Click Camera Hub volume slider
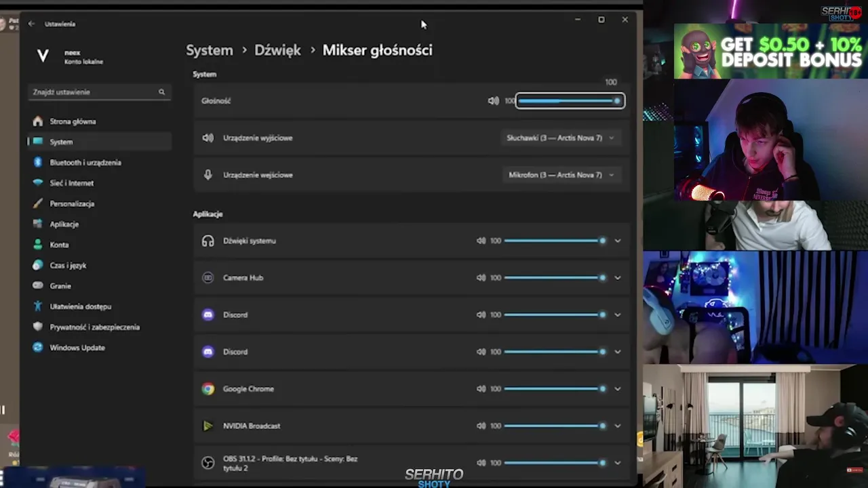The height and width of the screenshot is (488, 868). 555,278
